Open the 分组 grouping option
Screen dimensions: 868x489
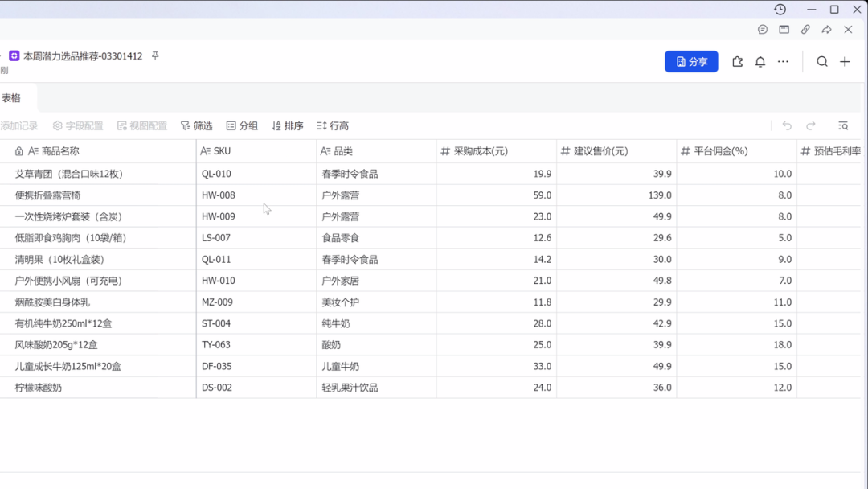pos(242,126)
